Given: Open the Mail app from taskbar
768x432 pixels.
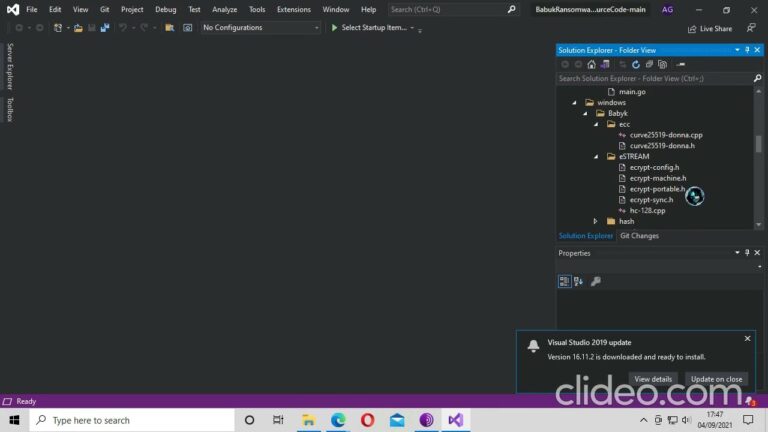Looking at the screenshot, I should pos(397,420).
